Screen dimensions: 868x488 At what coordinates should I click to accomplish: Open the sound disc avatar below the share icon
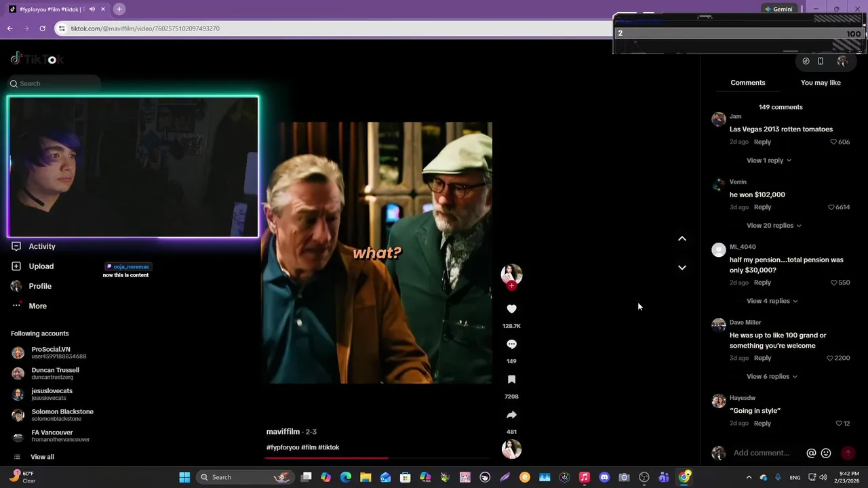(511, 449)
